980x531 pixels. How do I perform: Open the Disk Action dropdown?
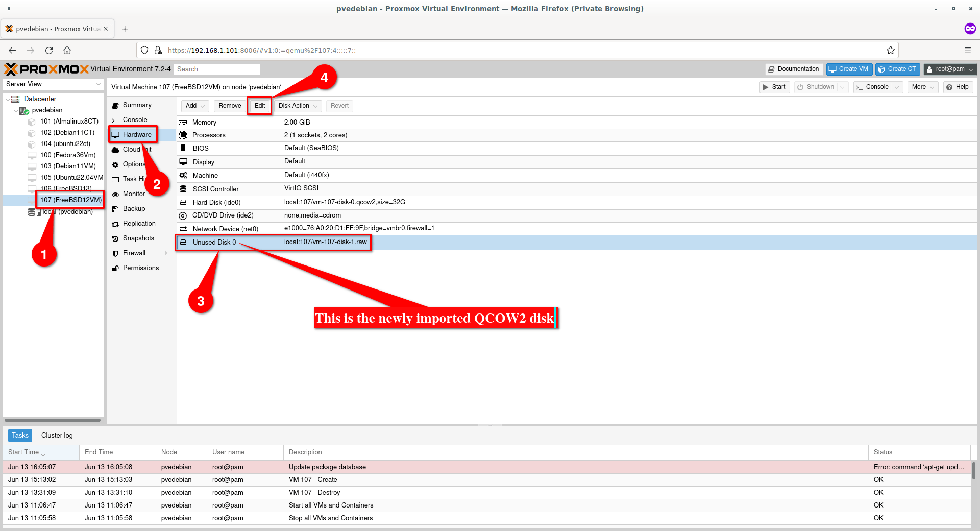pos(298,106)
